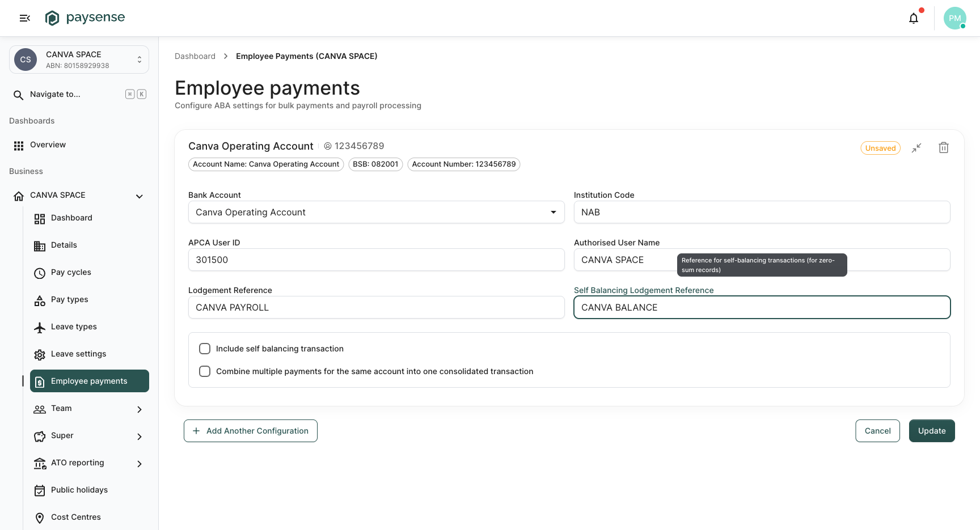Image resolution: width=980 pixels, height=530 pixels.
Task: Click the Dashboard sidebar icon
Action: (x=40, y=219)
